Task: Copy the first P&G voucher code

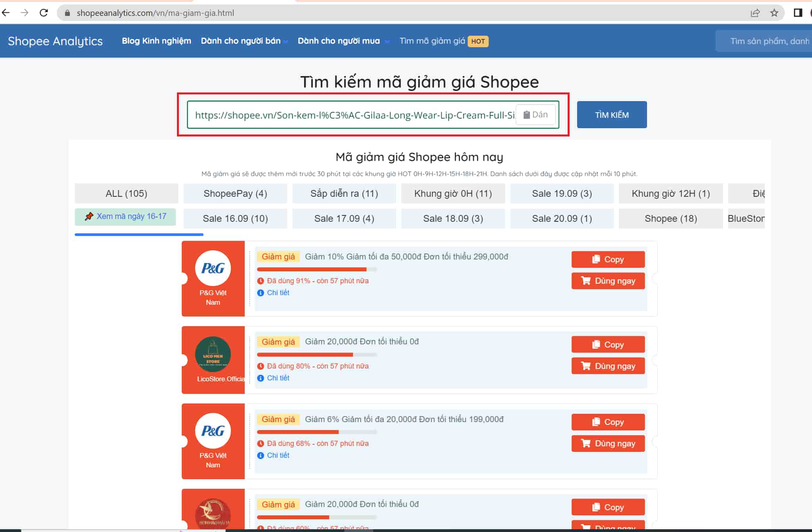Action: click(608, 259)
